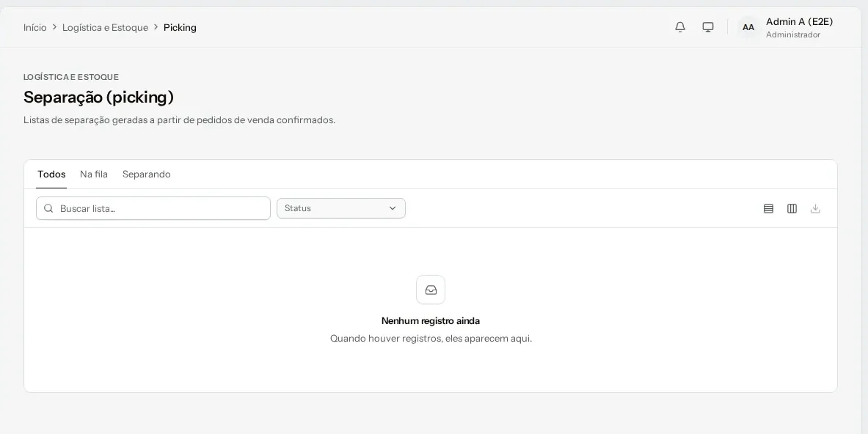Click the LOGÍSTICA E ESTOQUE section label
Screen dimensions: 868x434
[x=71, y=77]
